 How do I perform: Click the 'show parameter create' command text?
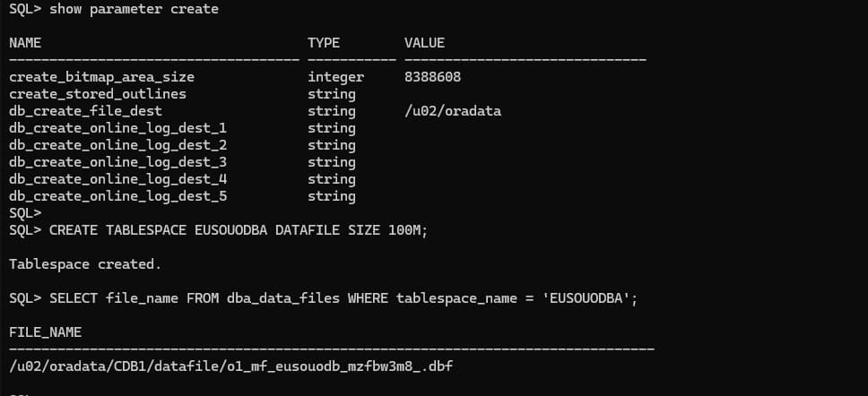tap(134, 9)
